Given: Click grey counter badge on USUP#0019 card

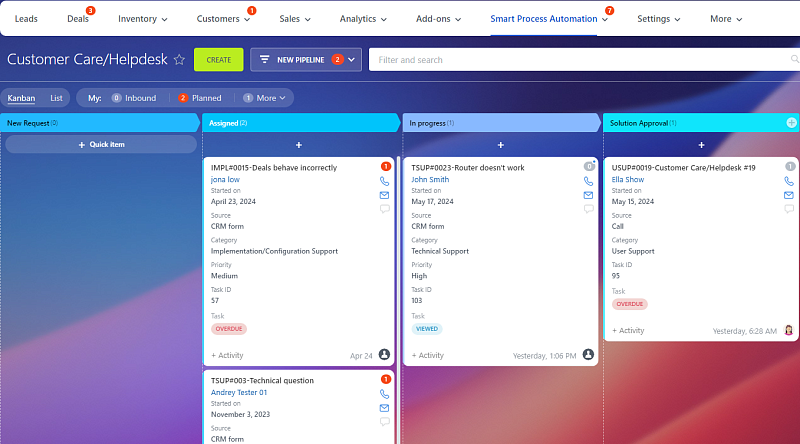Looking at the screenshot, I should pos(790,166).
